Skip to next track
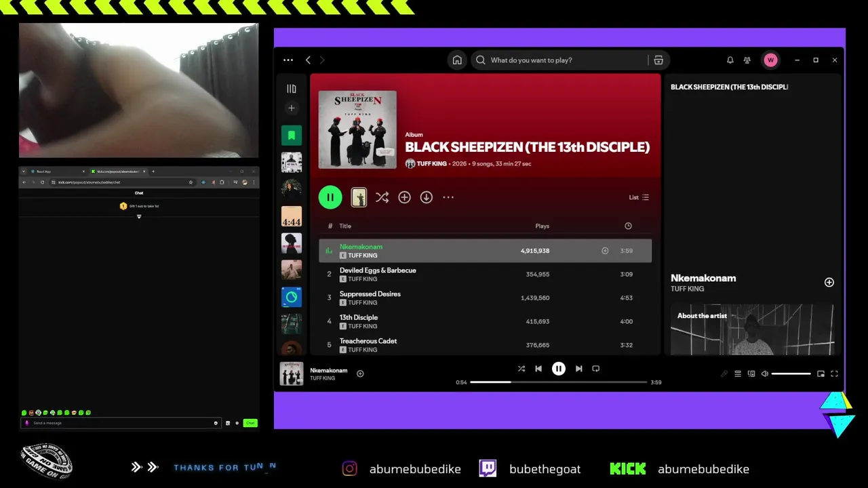This screenshot has height=488, width=868. (578, 369)
